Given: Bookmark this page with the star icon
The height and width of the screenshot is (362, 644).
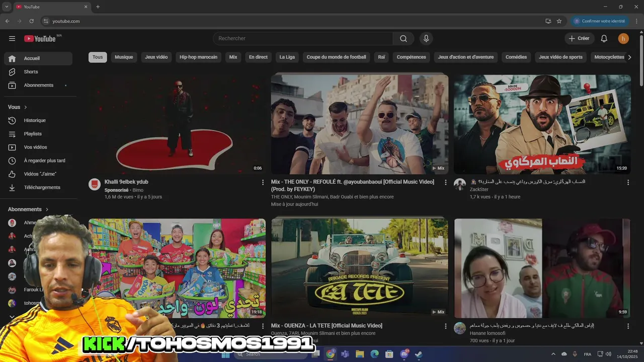Looking at the screenshot, I should pyautogui.click(x=559, y=21).
